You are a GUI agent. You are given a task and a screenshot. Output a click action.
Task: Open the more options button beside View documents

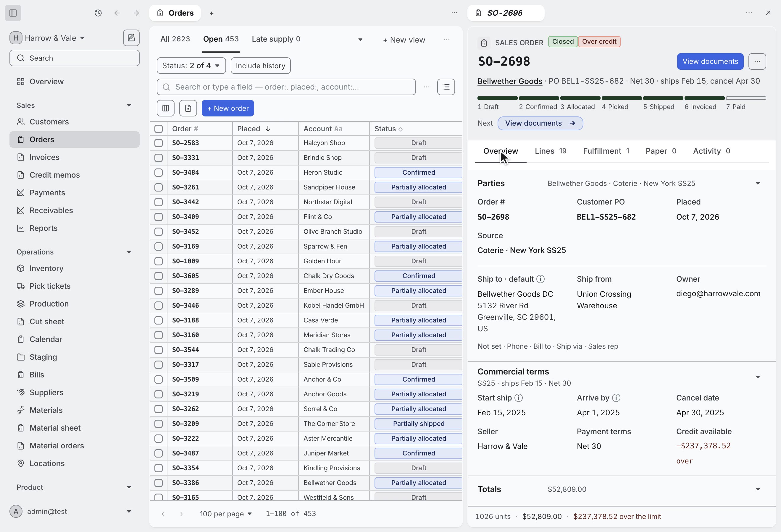757,61
